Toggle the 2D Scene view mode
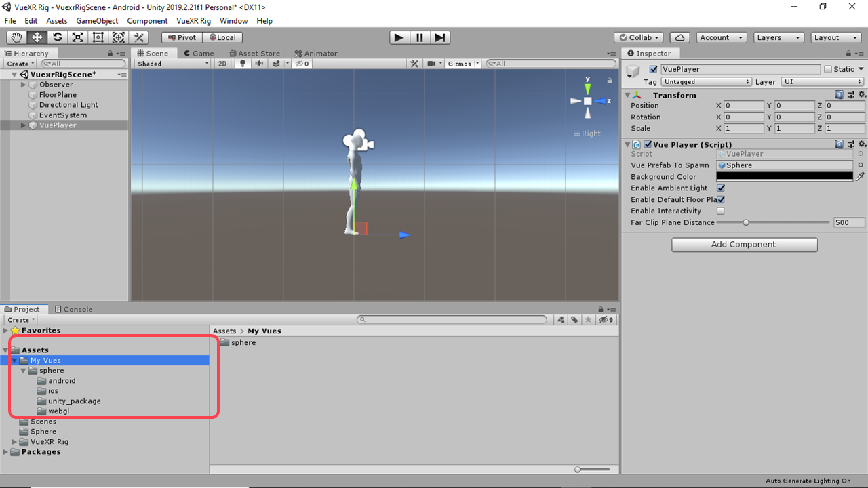This screenshot has height=488, width=868. coord(222,64)
